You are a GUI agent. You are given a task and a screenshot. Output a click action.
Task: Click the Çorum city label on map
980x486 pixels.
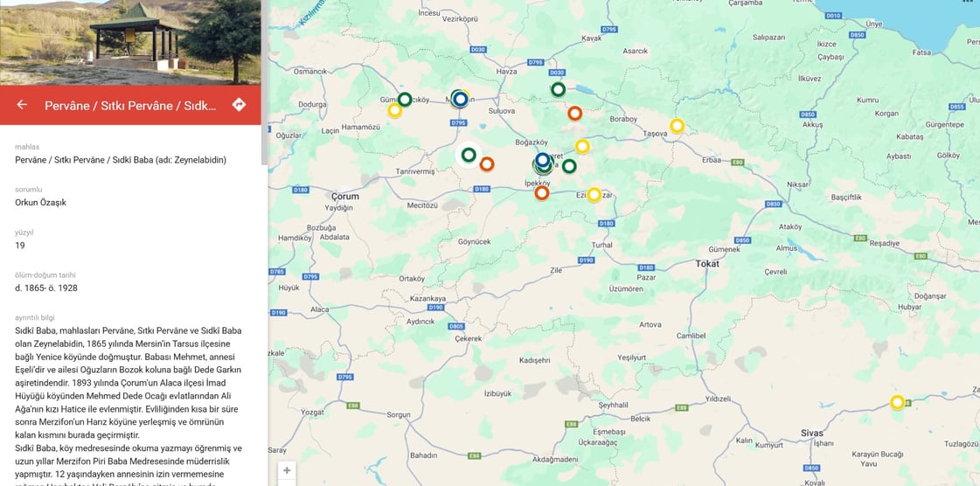tap(345, 196)
